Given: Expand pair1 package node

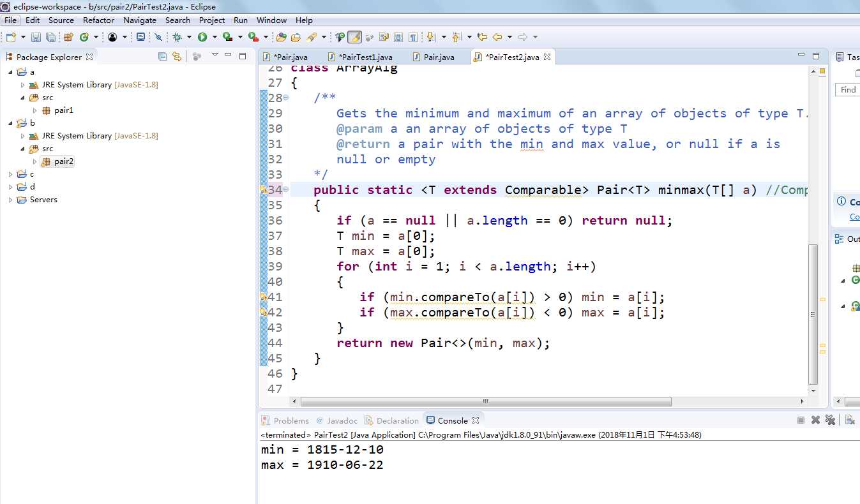Looking at the screenshot, I should pos(35,110).
